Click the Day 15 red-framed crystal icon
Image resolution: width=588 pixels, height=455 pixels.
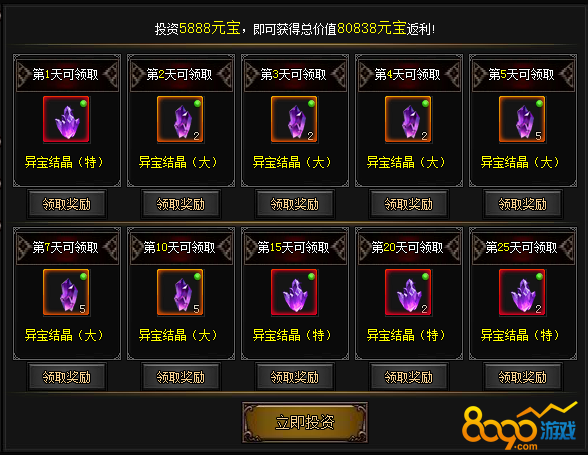294,292
